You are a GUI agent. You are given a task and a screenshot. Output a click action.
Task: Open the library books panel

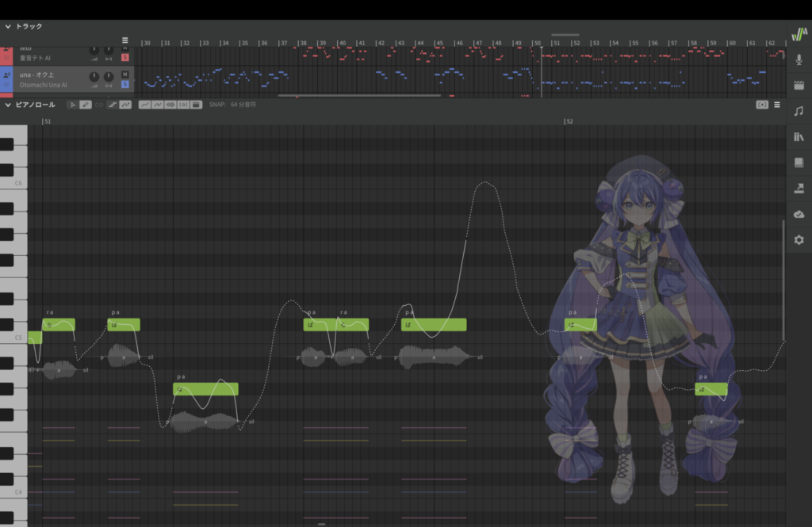(x=799, y=136)
